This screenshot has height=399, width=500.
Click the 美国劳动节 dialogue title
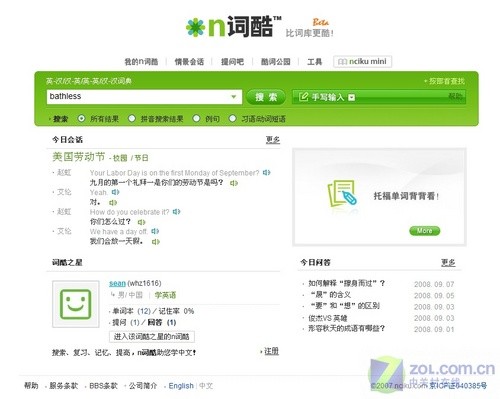(79, 157)
